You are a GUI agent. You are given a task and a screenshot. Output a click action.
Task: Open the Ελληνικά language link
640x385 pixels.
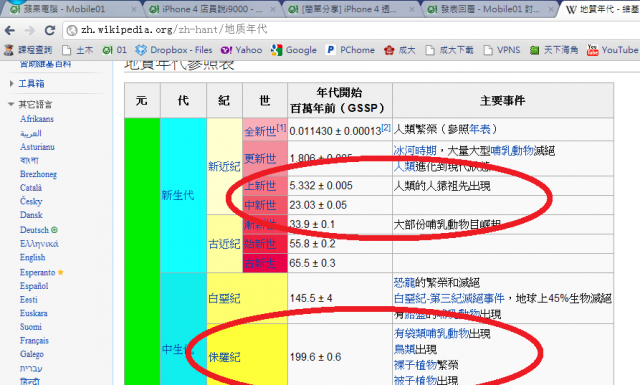coord(39,244)
